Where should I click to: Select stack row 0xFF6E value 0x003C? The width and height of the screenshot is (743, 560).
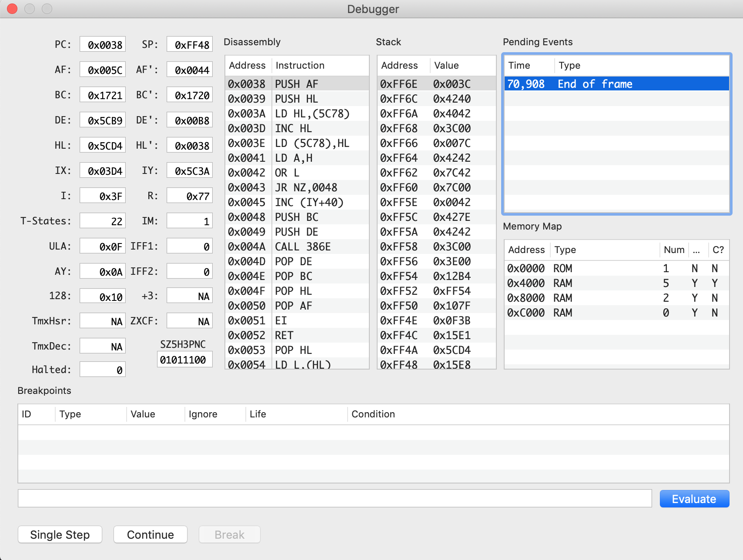point(437,83)
